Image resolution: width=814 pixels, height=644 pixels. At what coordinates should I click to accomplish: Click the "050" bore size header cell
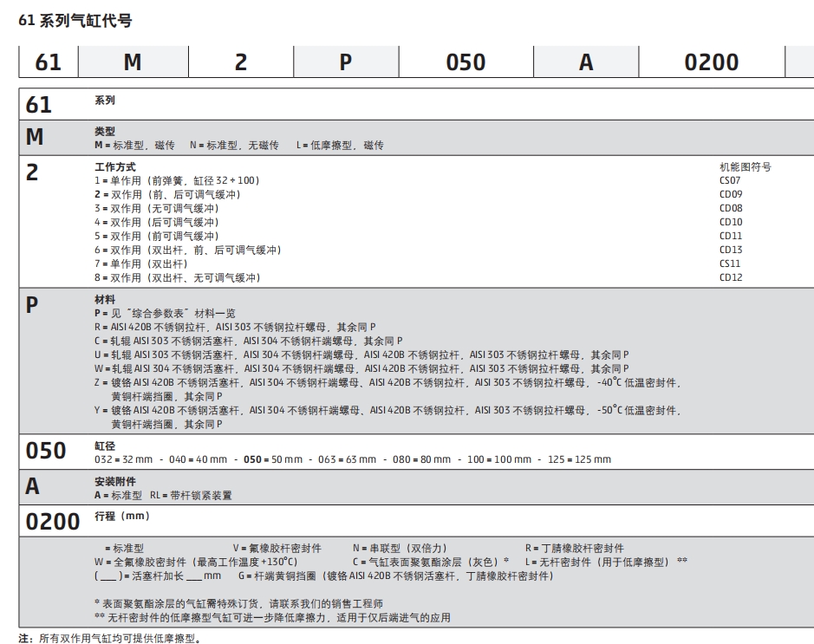tap(465, 62)
